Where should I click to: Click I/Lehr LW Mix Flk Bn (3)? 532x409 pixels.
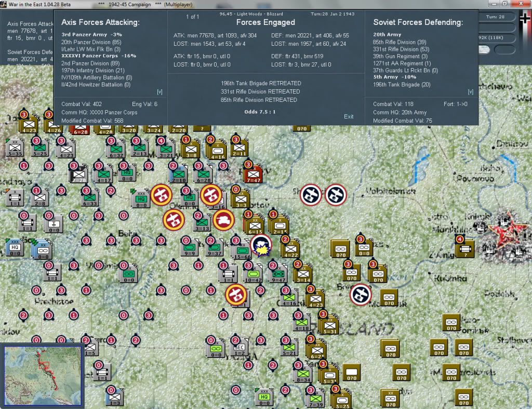[x=91, y=49]
